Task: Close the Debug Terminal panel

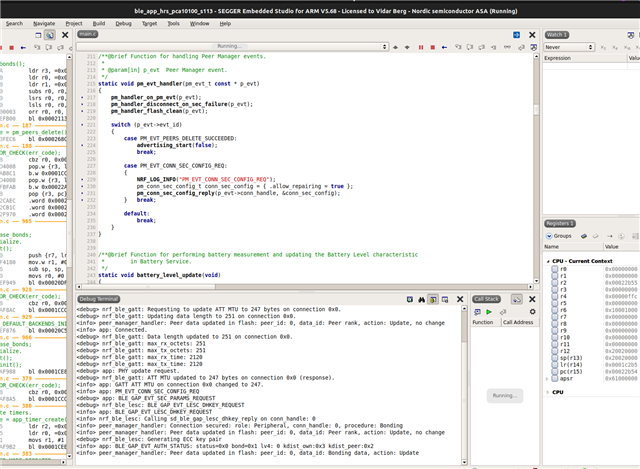Action: pyautogui.click(x=462, y=298)
